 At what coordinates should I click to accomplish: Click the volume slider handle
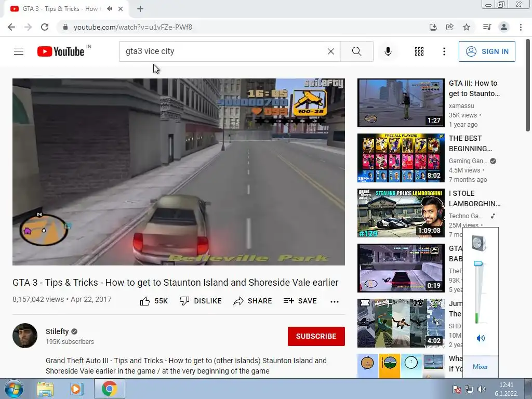pos(478,263)
